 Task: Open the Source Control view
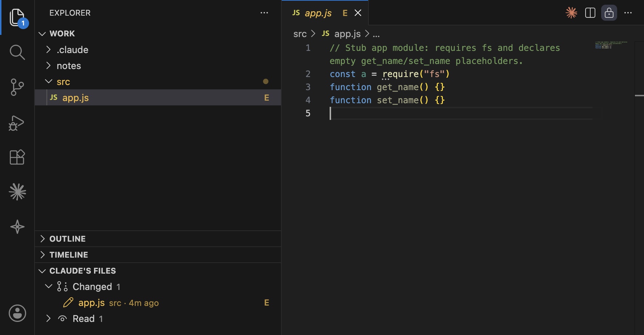click(17, 87)
